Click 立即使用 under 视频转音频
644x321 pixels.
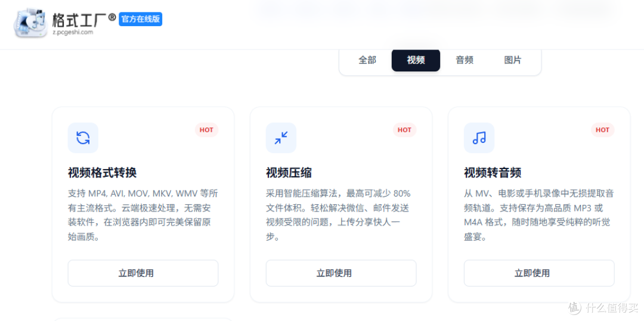(x=539, y=273)
